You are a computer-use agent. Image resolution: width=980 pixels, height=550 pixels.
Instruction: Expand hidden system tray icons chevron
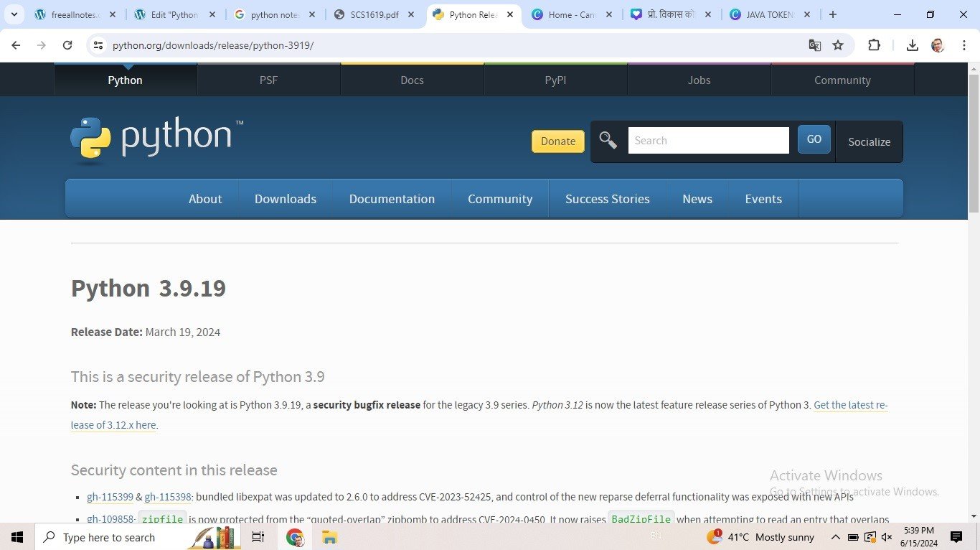click(x=836, y=537)
